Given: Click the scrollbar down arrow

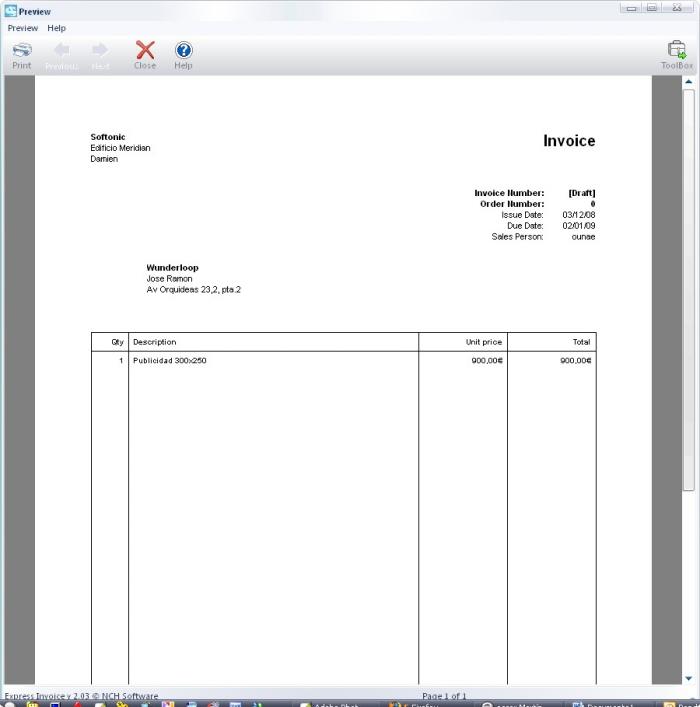Looking at the screenshot, I should coord(688,678).
